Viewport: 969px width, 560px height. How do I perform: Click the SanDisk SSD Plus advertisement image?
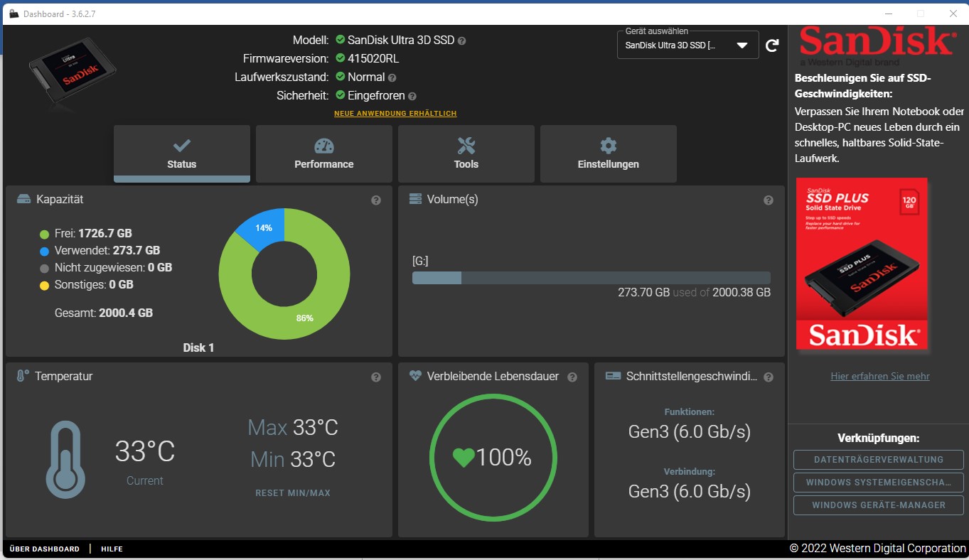pos(862,264)
